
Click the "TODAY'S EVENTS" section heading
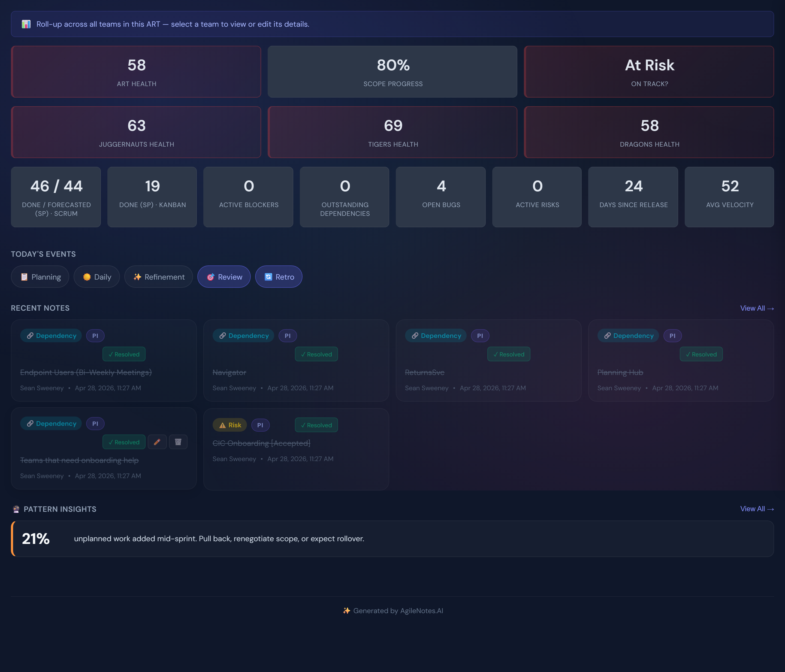[x=43, y=254]
